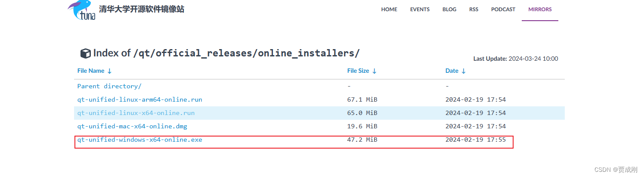
Task: Sort by File Name arrow
Action: (x=109, y=71)
